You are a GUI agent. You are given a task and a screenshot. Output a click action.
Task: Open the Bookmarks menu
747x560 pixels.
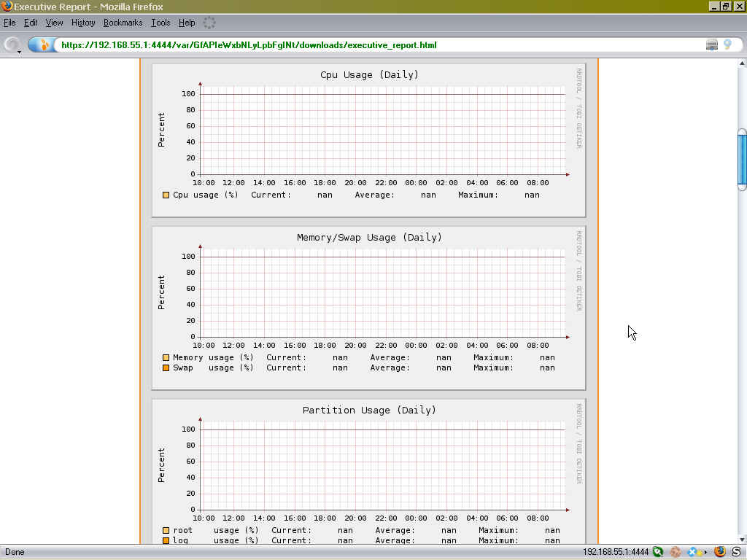click(123, 23)
